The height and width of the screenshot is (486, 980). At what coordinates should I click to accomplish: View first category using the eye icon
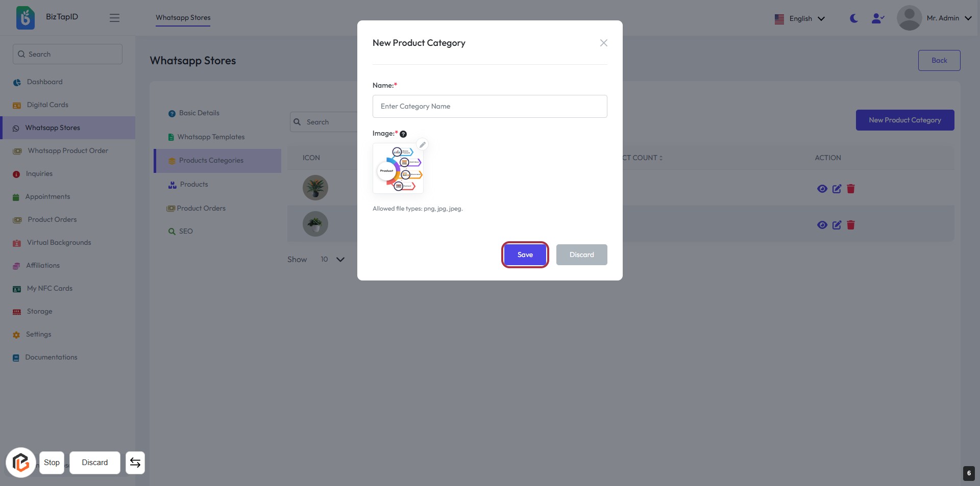pyautogui.click(x=822, y=189)
